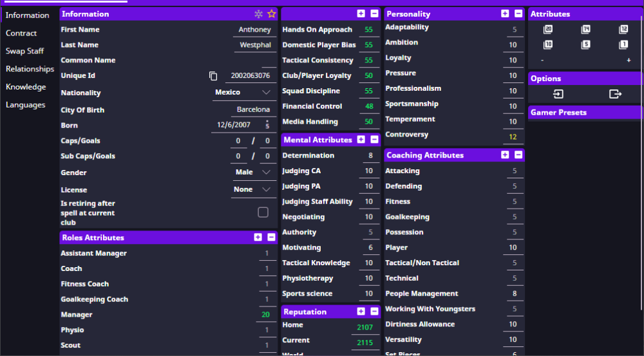Switch to the Contract tab
Viewport: 644px width, 356px height.
pyautogui.click(x=21, y=33)
